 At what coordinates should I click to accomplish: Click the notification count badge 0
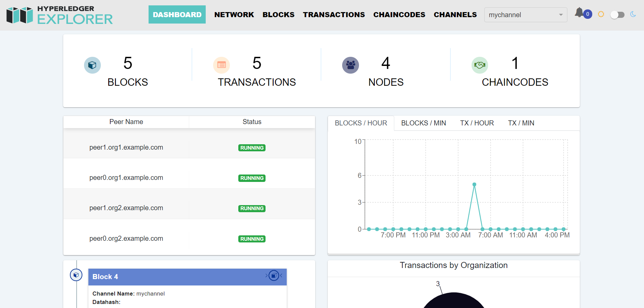tap(588, 14)
